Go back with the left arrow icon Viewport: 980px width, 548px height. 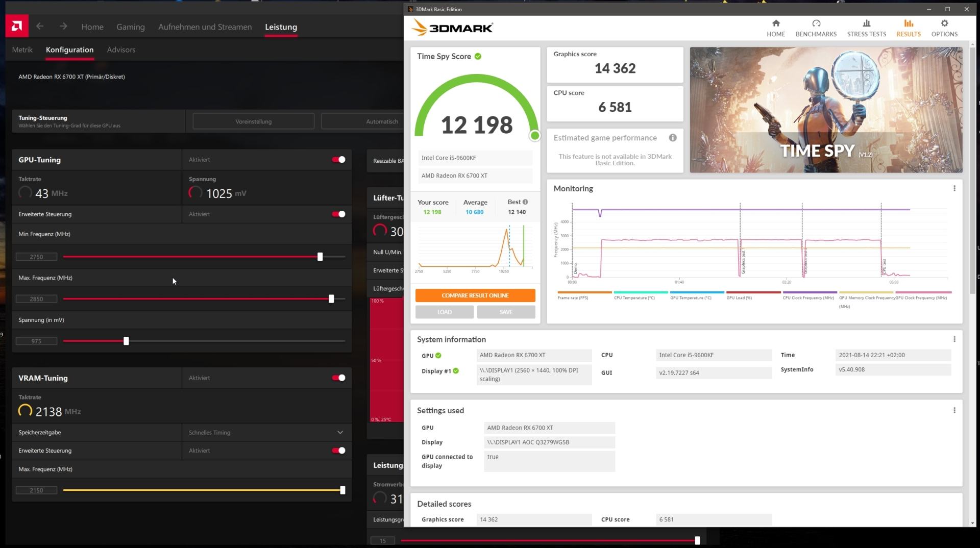point(40,27)
